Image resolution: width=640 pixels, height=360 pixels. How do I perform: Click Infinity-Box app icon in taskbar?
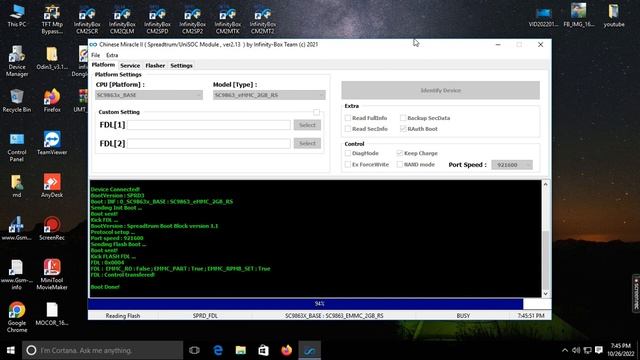click(310, 350)
